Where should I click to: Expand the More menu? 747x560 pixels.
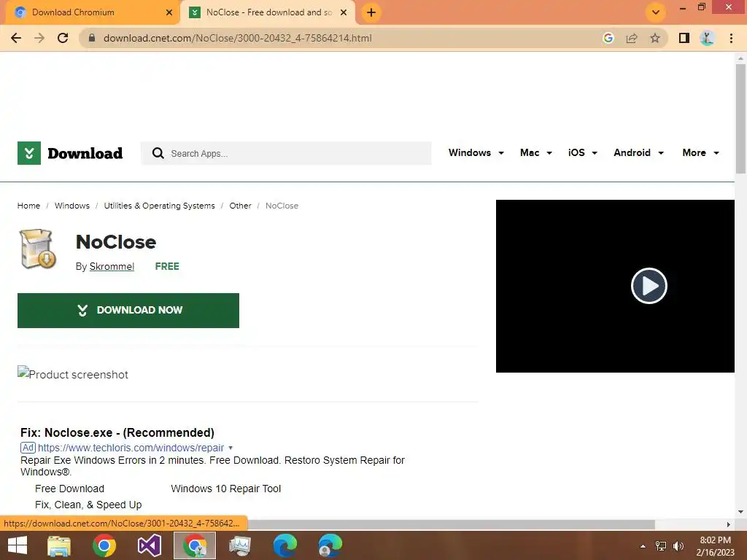701,153
